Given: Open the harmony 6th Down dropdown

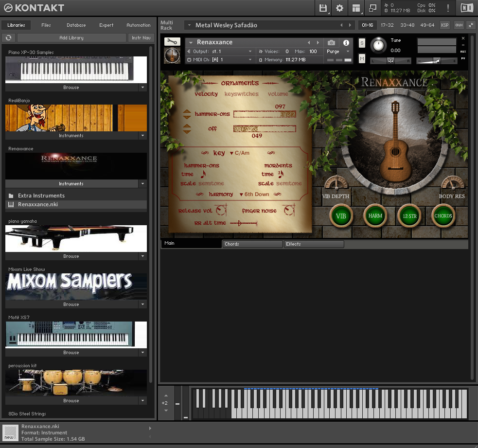Looking at the screenshot, I should [x=254, y=194].
